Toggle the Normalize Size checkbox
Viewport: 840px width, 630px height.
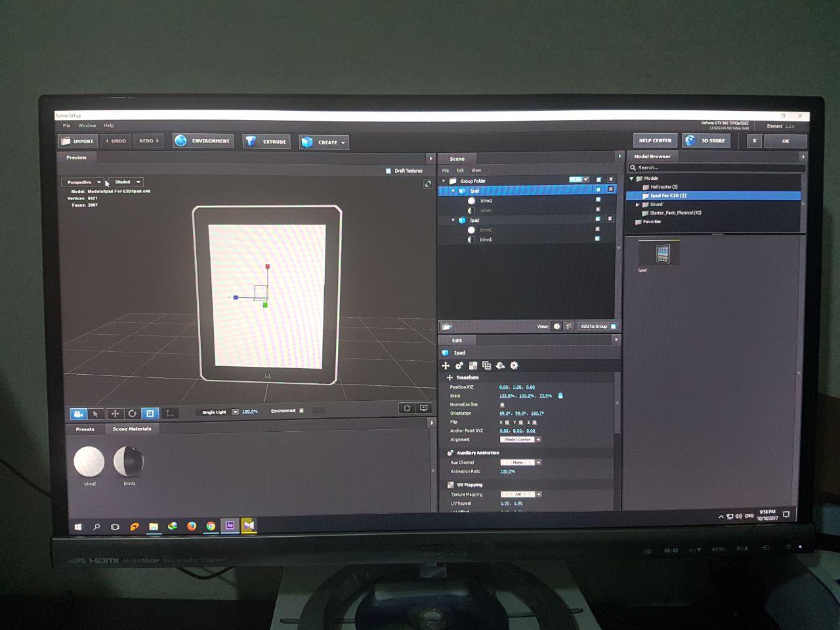503,405
